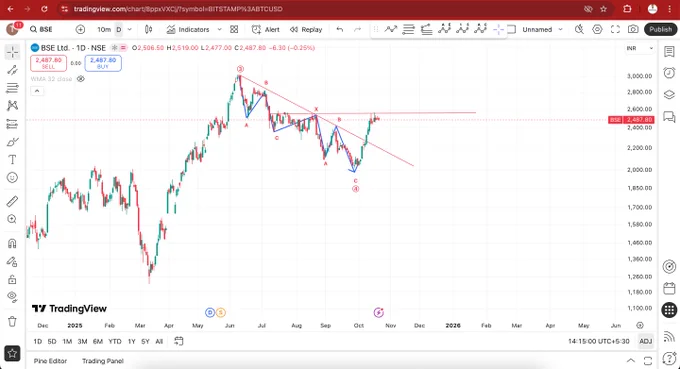This screenshot has height=369, width=680.
Task: Open the indicator templates grid icon
Action: (234, 29)
